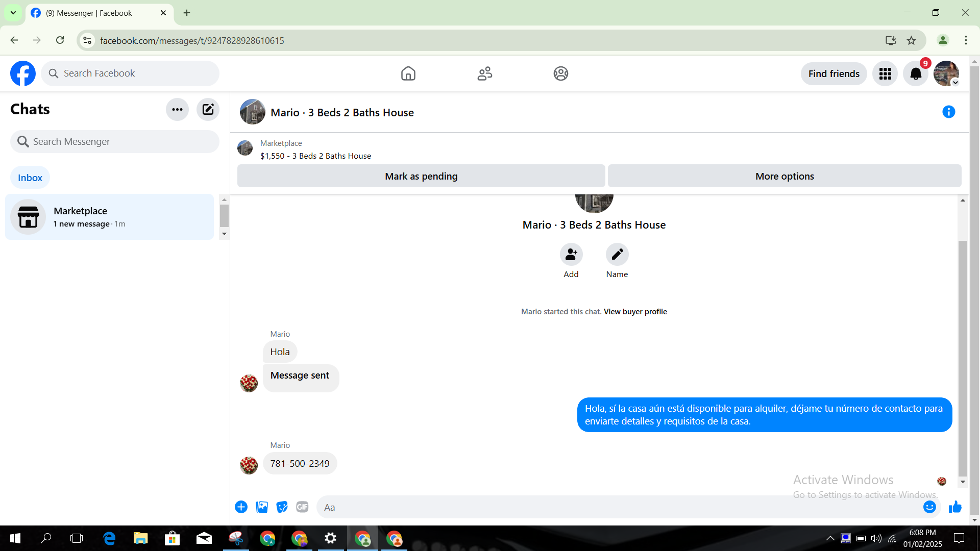Send a thumbs-up like

coord(955,507)
